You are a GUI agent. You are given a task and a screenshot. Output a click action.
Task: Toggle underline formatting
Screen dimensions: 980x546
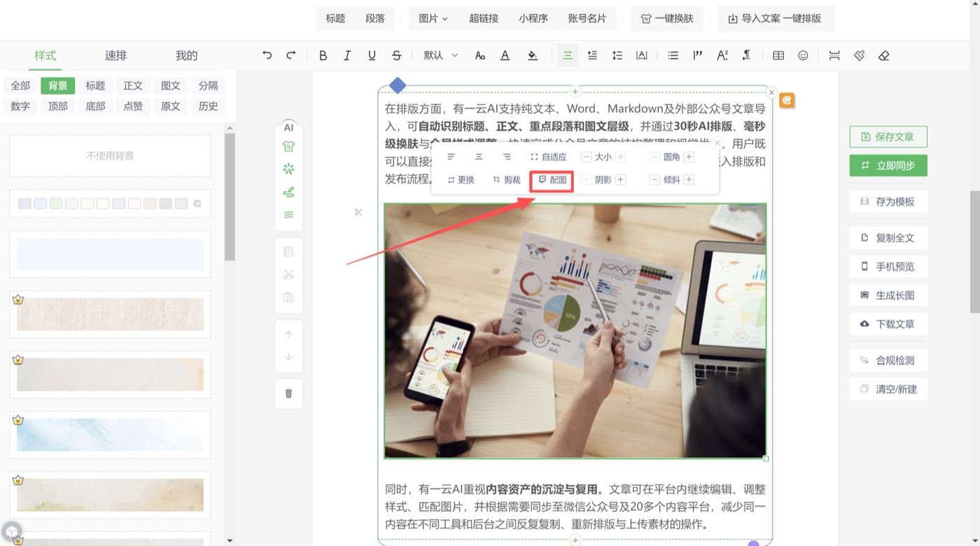point(372,55)
